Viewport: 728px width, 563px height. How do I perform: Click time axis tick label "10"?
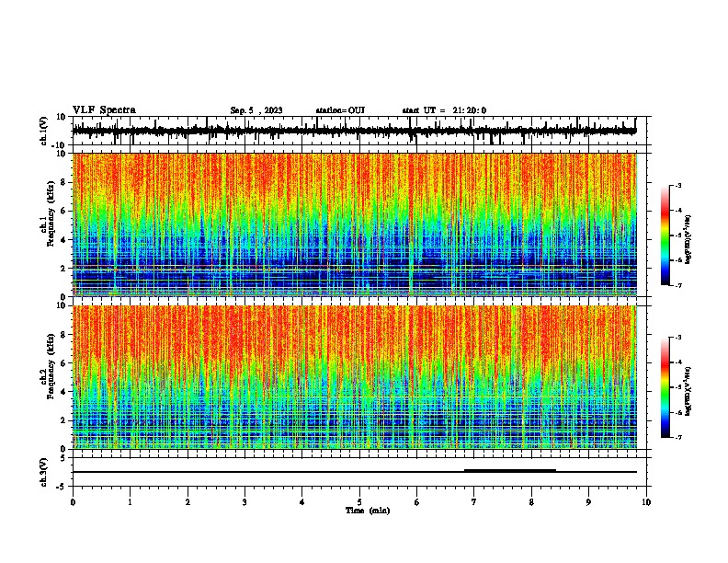[x=646, y=502]
